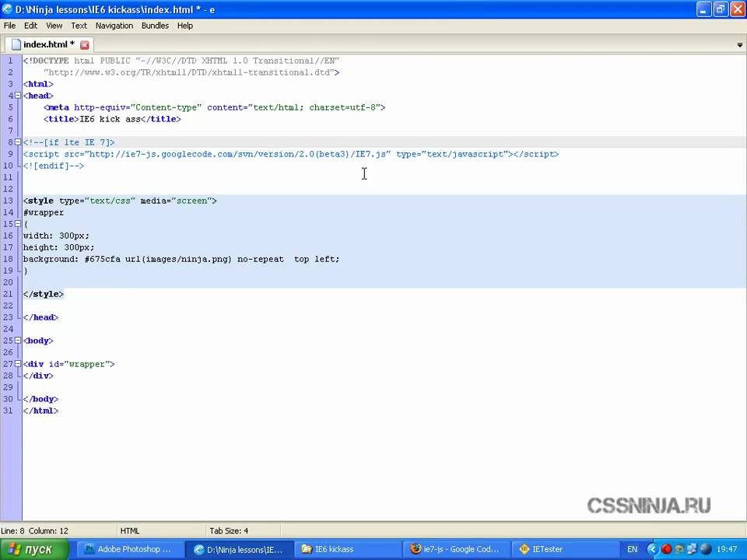Click the xhtml1-transitional.dtd URL line

[x=191, y=72]
